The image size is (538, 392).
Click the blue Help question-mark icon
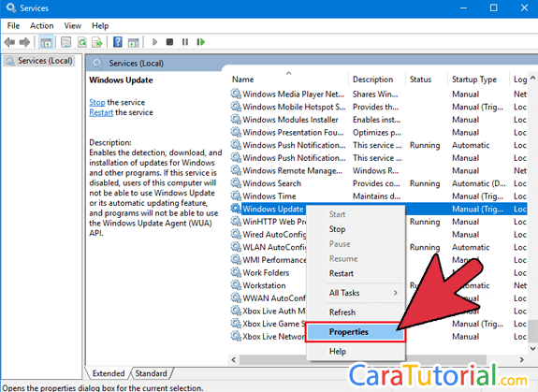[x=118, y=42]
